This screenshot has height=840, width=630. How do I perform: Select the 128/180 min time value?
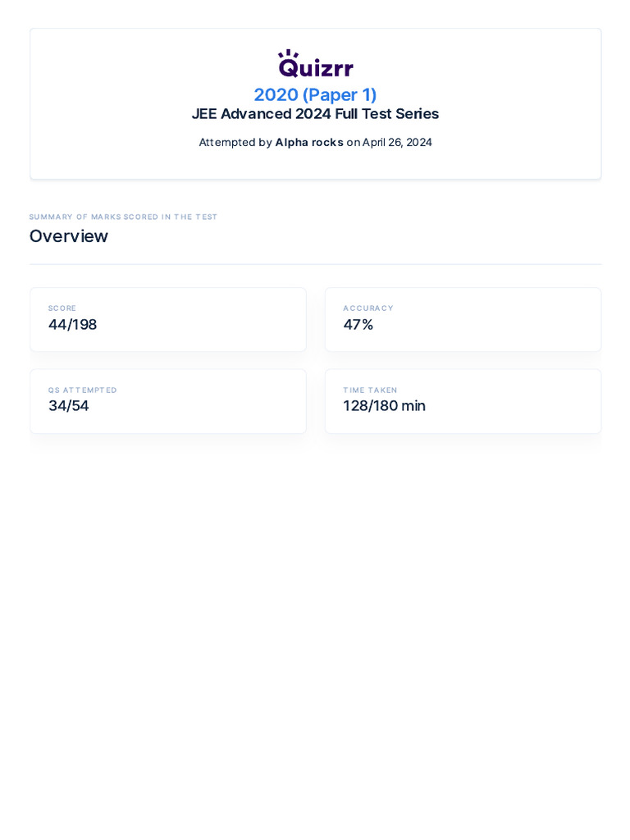[x=384, y=406]
